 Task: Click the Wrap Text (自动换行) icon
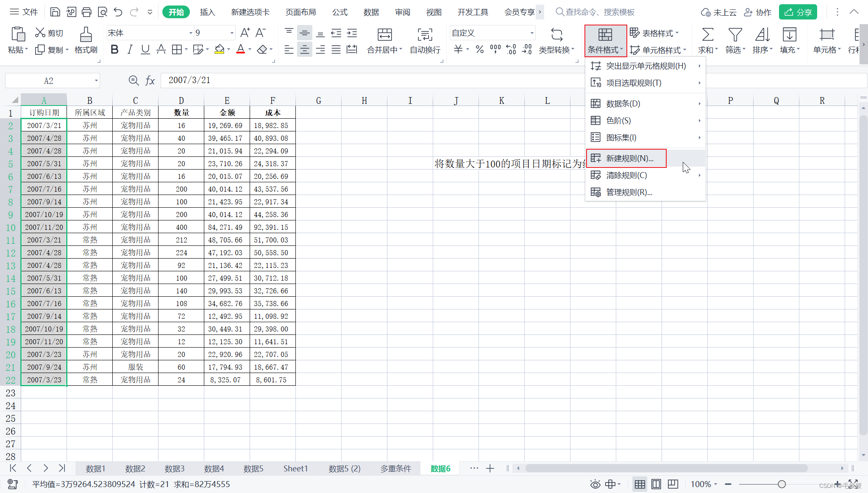pos(425,35)
